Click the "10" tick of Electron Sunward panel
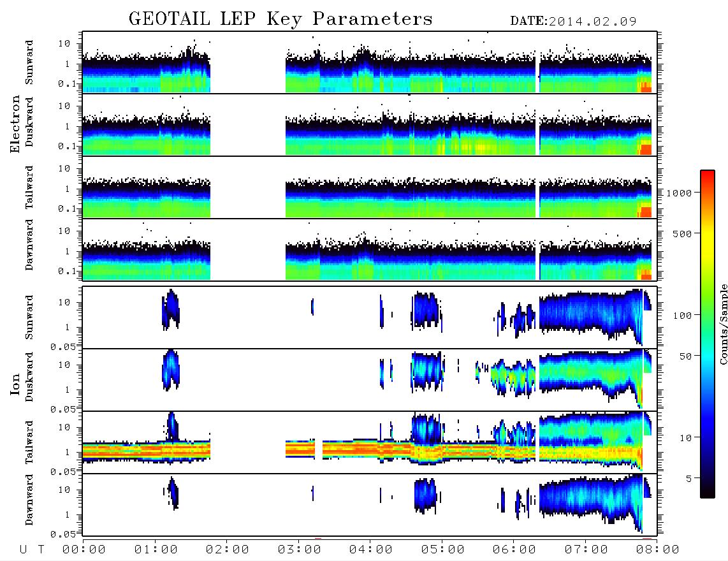This screenshot has width=728, height=561. pos(64,43)
